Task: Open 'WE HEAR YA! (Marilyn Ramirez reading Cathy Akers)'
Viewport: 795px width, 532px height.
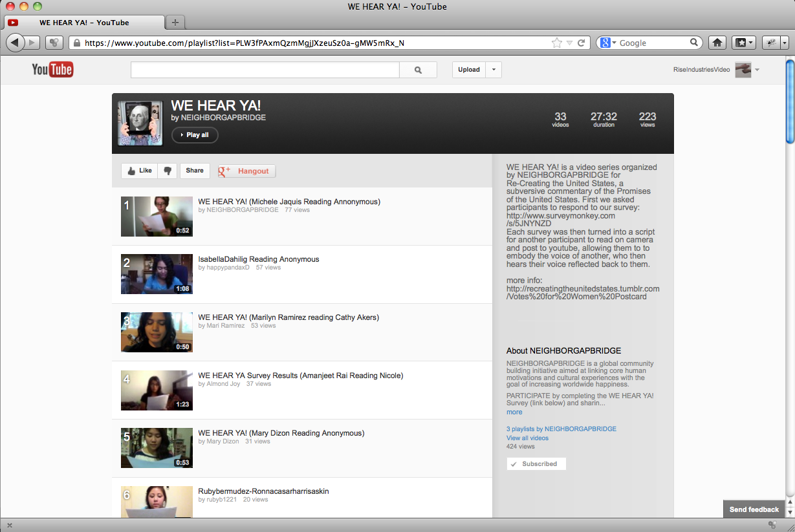Action: [289, 317]
